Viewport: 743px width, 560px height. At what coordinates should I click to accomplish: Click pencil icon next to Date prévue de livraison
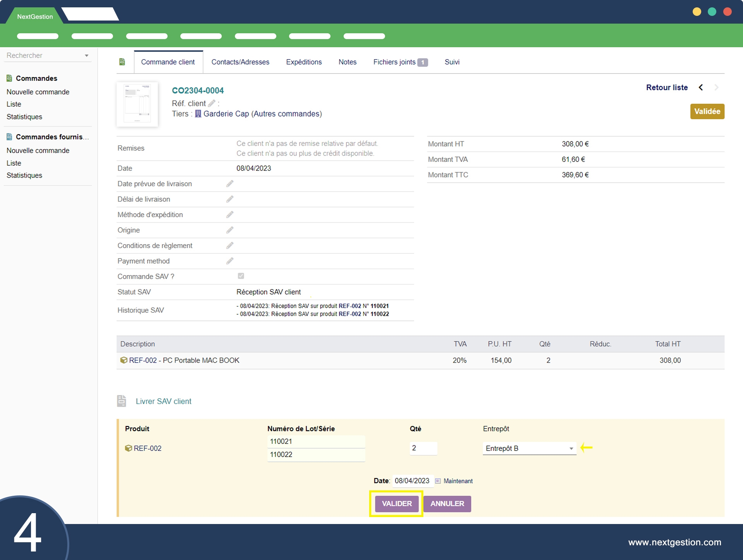click(230, 184)
